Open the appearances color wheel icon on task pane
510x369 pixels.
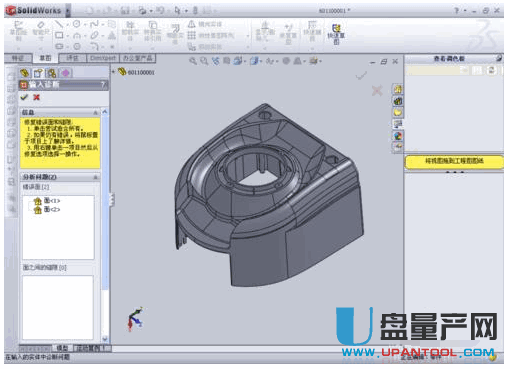[x=398, y=136]
